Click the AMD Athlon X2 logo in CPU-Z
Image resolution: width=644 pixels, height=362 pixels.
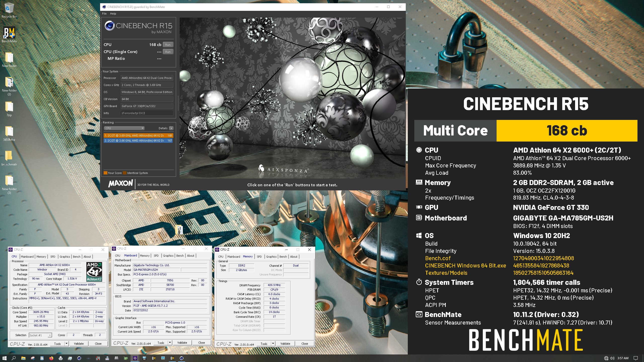point(94,271)
